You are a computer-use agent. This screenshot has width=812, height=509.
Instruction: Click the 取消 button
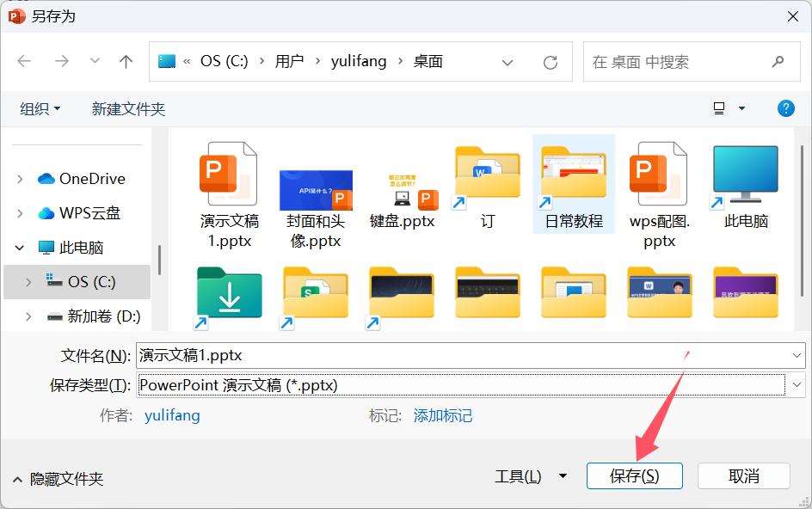(744, 475)
